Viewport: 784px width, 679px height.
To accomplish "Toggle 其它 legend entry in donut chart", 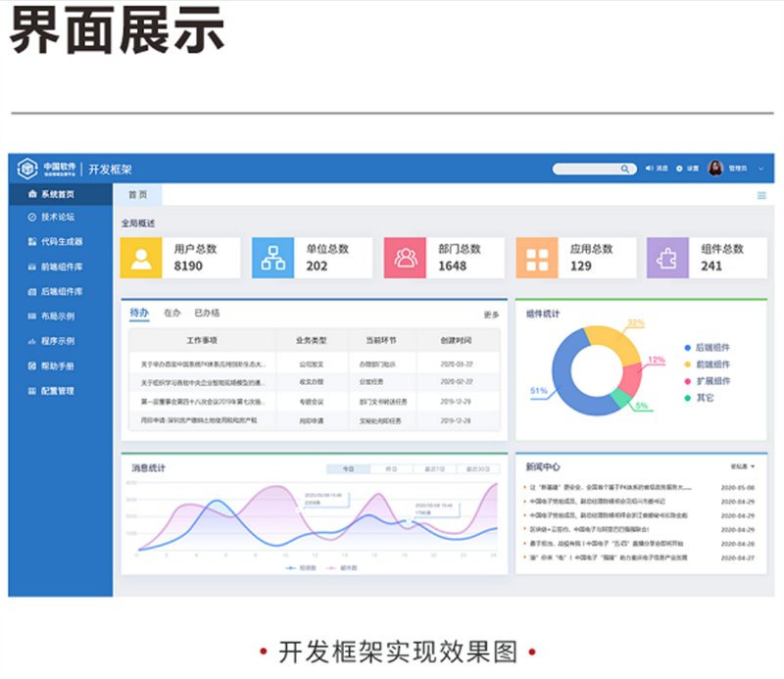I will click(699, 398).
